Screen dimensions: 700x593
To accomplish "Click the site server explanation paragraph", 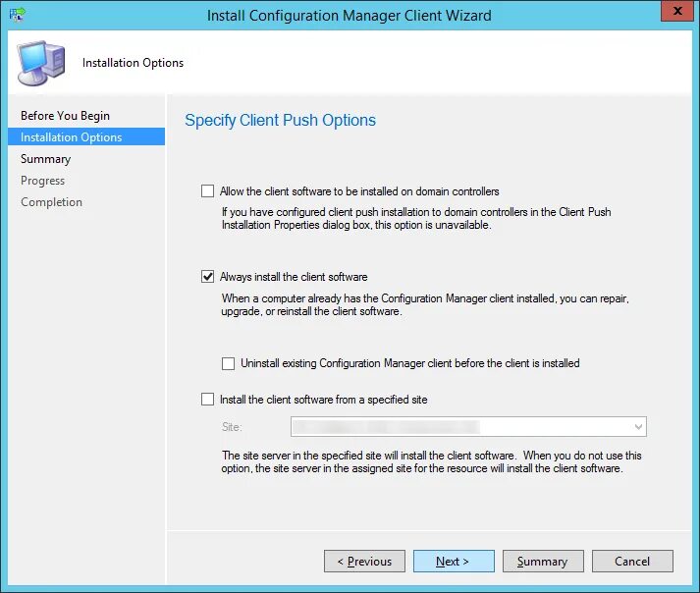I will click(x=431, y=461).
